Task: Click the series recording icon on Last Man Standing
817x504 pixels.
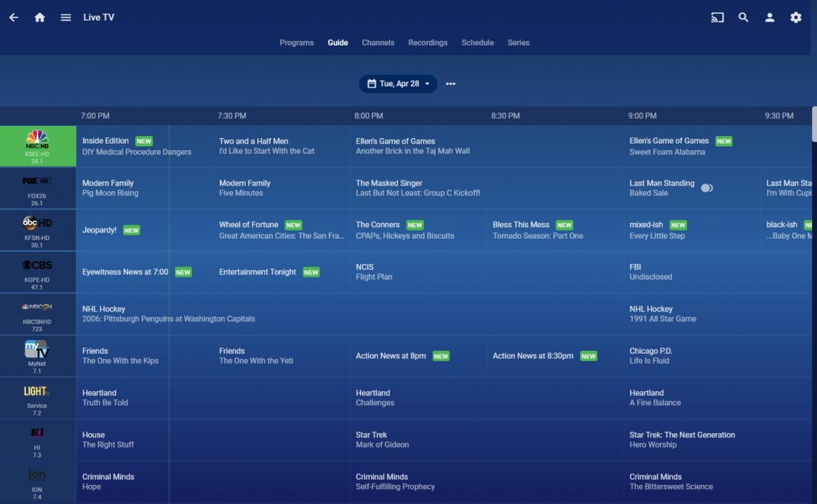Action: click(x=707, y=188)
